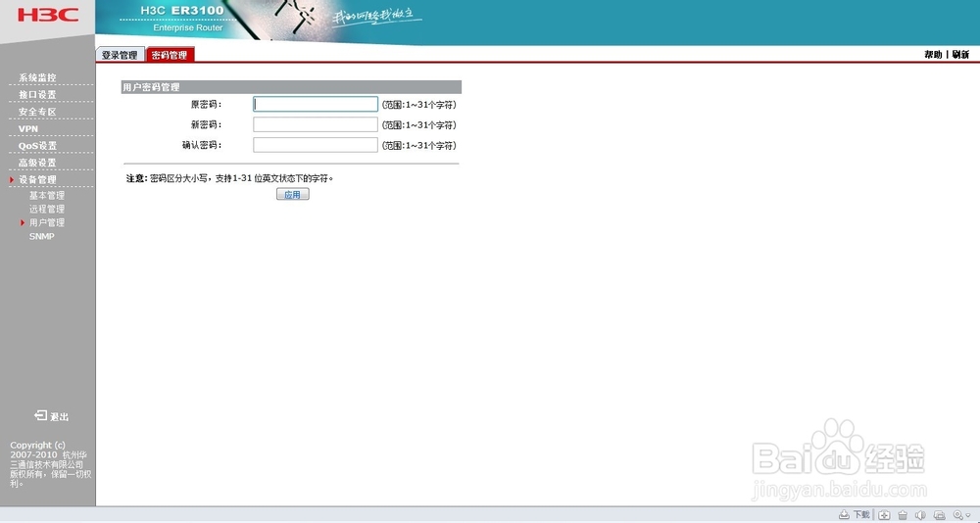Click the H3C logo
980x523 pixels.
coord(47,15)
